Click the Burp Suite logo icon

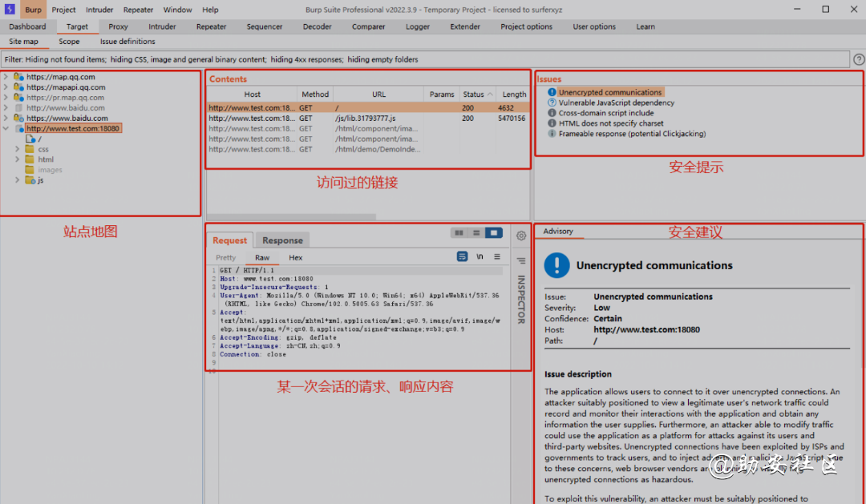pyautogui.click(x=10, y=10)
